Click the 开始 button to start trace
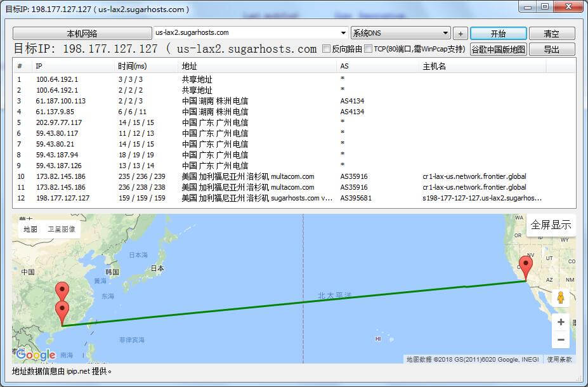Viewport: 588px width, 387px height. pos(498,34)
